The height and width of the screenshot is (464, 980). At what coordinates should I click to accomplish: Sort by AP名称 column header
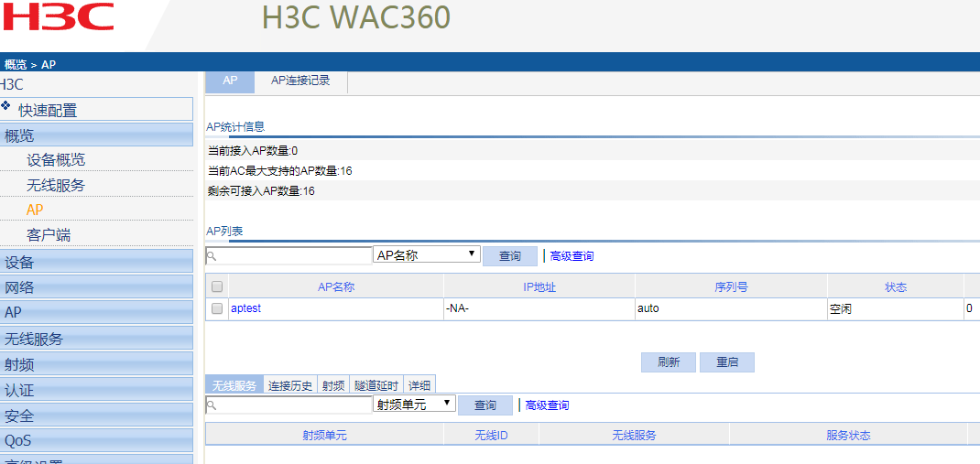click(x=336, y=287)
